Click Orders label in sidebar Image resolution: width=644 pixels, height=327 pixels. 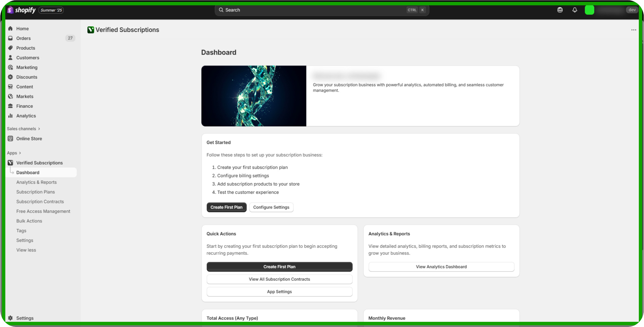click(x=23, y=38)
